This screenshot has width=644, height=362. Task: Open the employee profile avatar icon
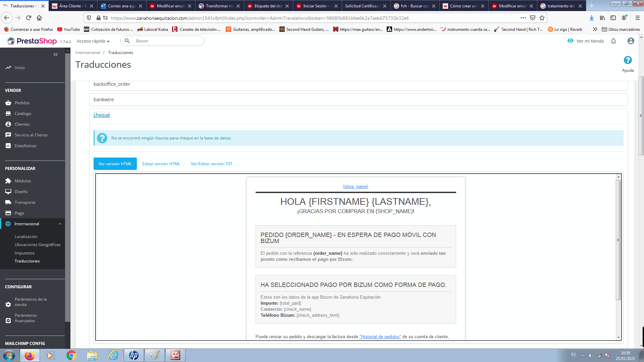tap(631, 41)
